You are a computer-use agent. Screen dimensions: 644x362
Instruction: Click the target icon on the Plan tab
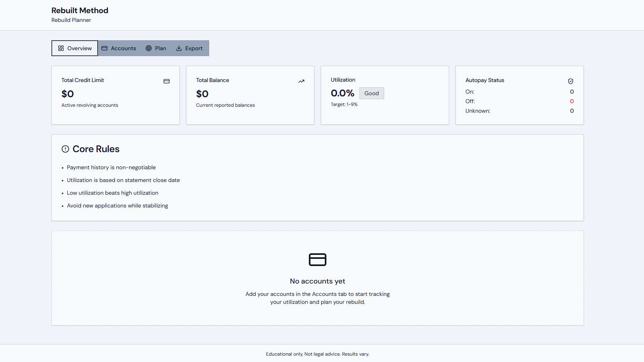coord(149,48)
